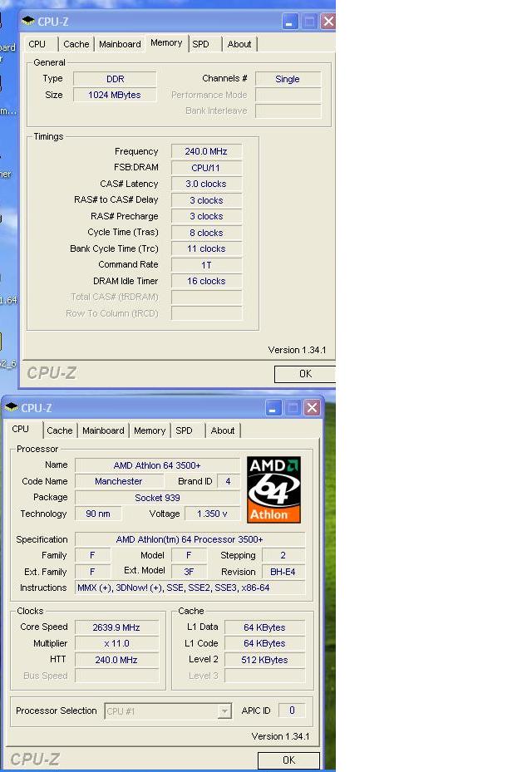The image size is (532, 772).
Task: Open the Mainboard tab in upper window
Action: point(120,44)
